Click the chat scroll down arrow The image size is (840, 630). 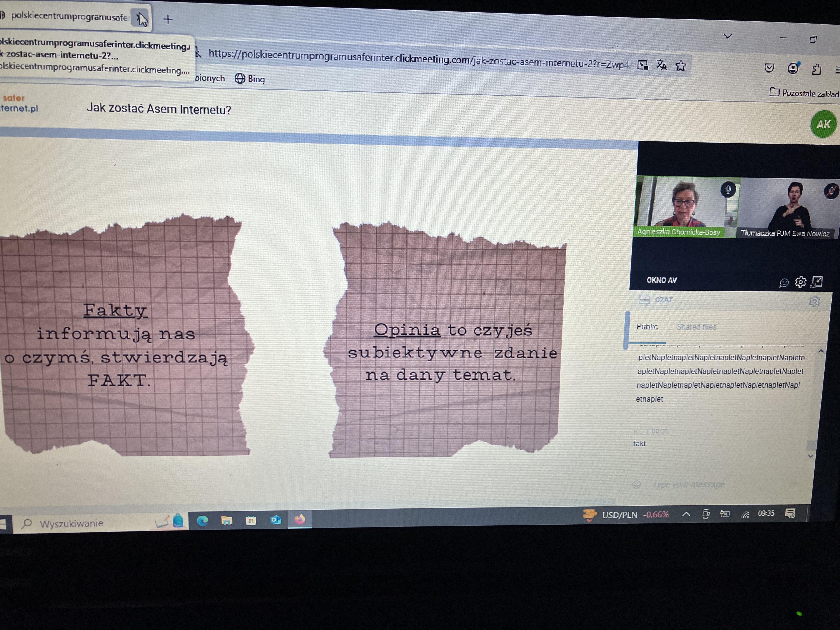pyautogui.click(x=811, y=456)
